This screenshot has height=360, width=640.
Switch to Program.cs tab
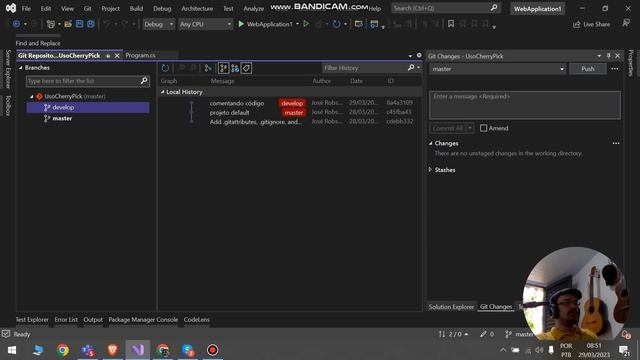pos(140,55)
